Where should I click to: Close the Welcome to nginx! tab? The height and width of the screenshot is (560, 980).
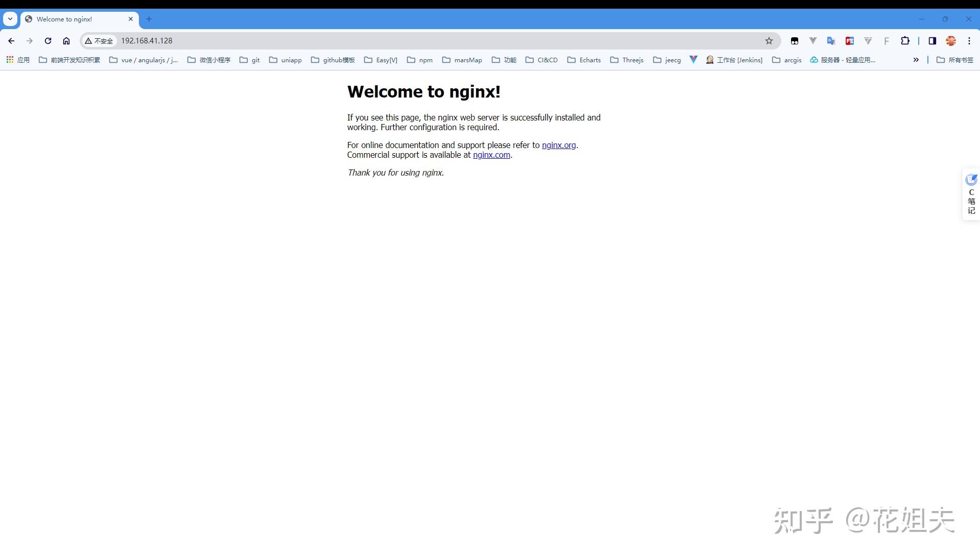coord(131,19)
